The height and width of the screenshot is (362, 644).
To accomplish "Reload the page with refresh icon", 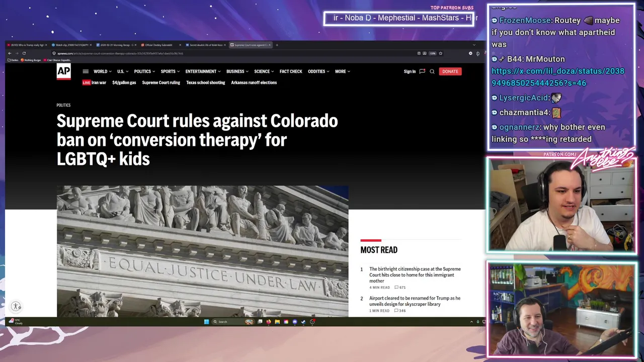I will pos(24,53).
